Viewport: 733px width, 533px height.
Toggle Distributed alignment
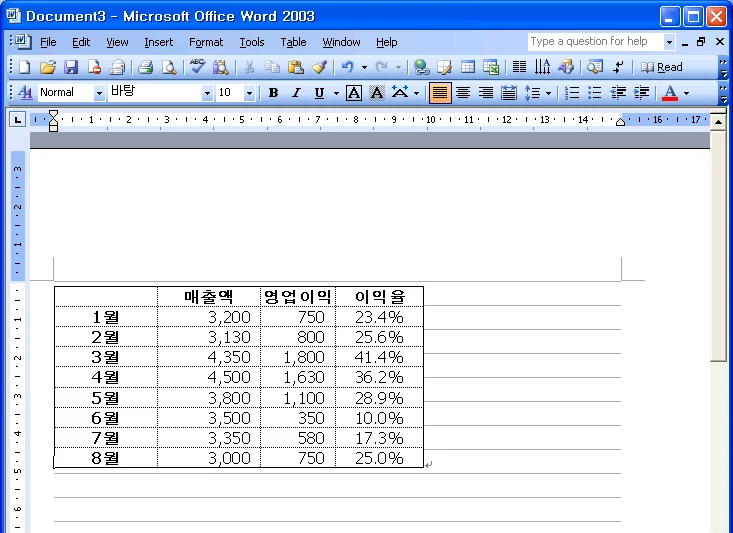509,93
